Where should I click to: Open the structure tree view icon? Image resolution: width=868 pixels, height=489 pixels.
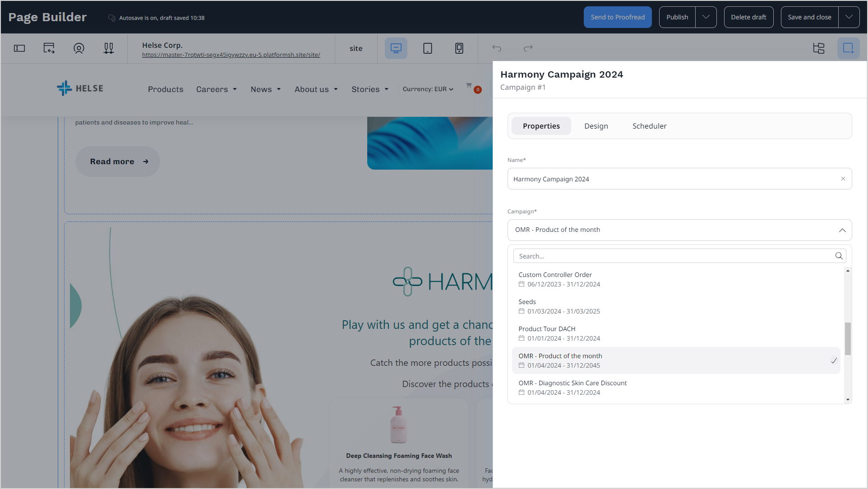[818, 48]
